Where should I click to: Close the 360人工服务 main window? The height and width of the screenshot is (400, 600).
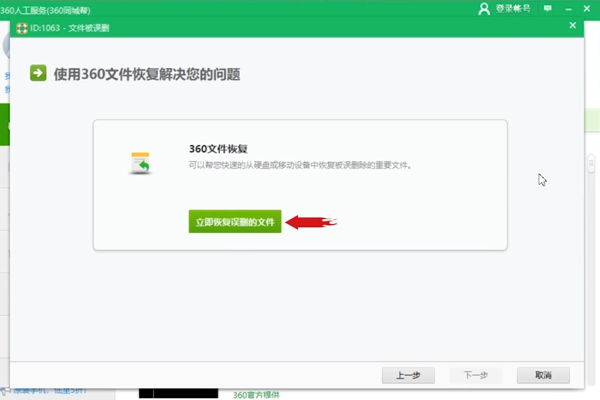click(587, 8)
